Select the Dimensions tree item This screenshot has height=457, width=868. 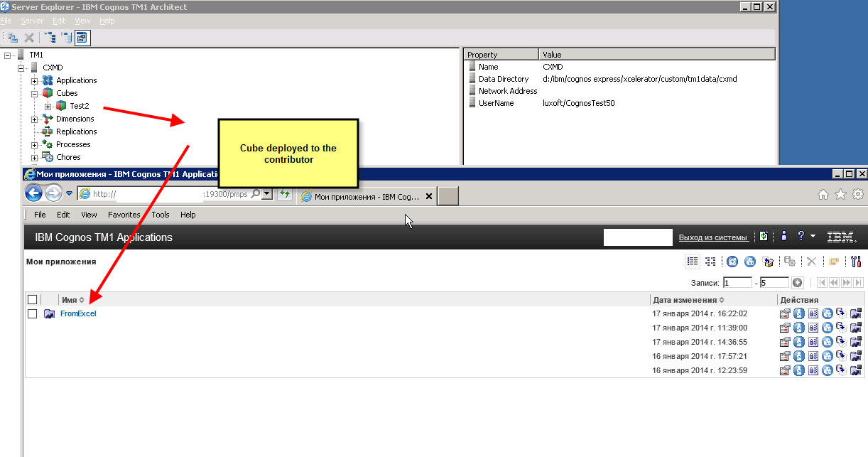point(75,119)
